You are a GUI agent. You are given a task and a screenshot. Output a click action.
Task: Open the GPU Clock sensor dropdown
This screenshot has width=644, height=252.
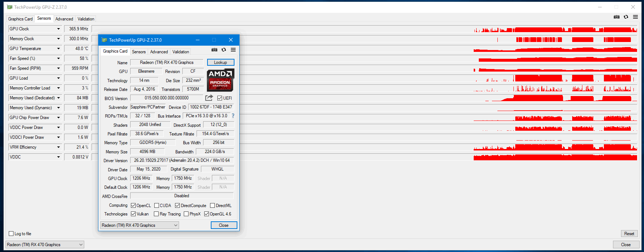tap(58, 29)
